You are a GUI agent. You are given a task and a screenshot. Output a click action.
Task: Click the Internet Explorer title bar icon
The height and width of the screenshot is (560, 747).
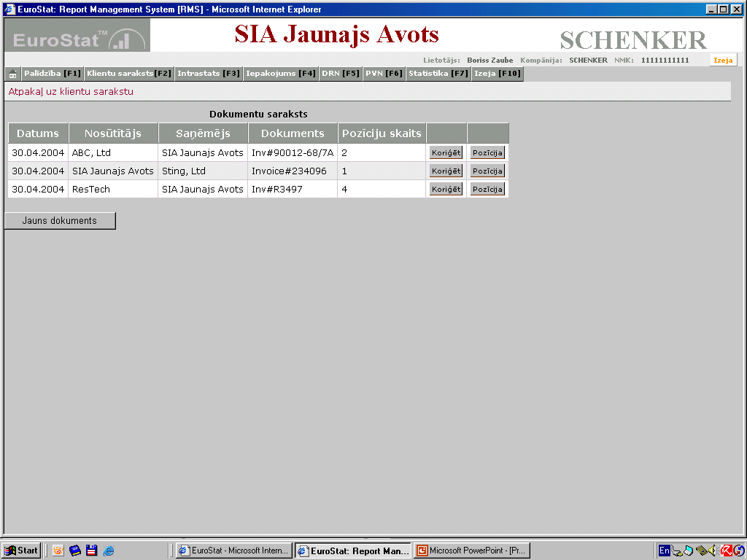tap(10, 9)
